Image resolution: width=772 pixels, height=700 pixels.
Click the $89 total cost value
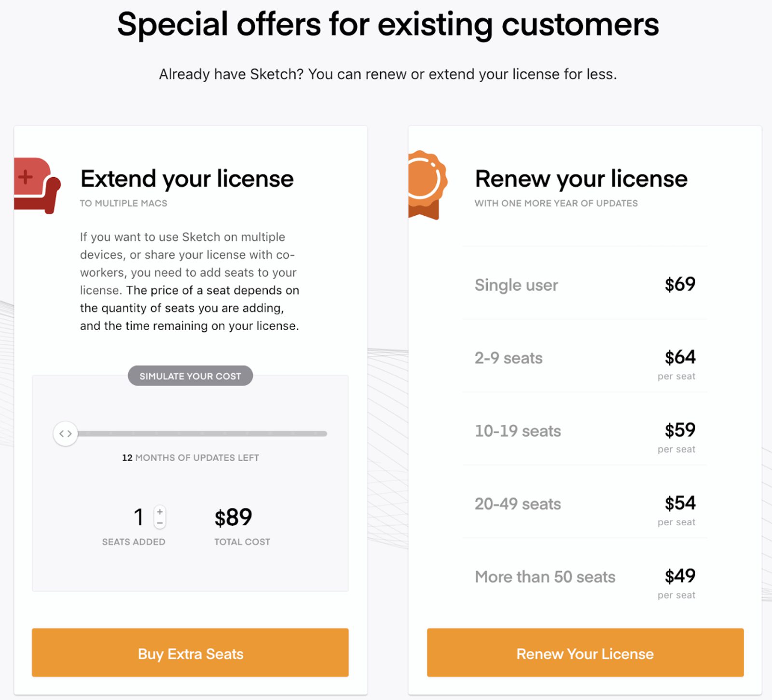[233, 517]
